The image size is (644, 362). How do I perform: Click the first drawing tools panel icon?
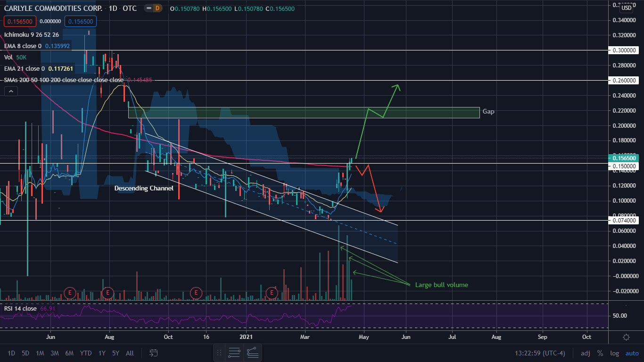[234, 353]
